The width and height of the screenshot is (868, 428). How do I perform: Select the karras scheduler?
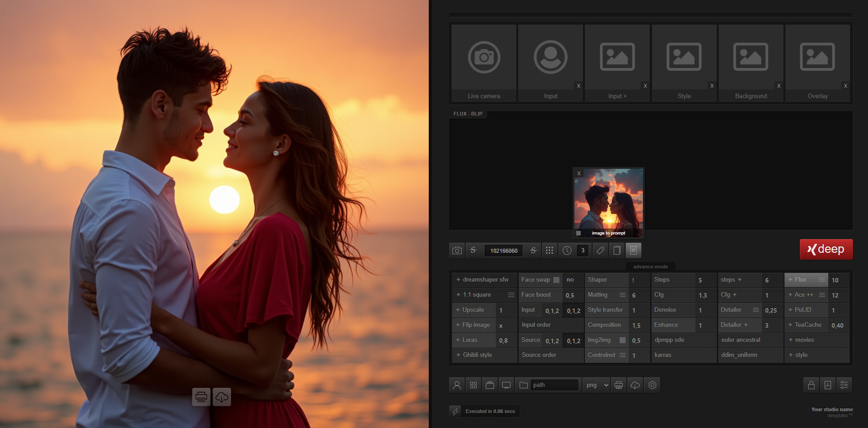(684, 355)
